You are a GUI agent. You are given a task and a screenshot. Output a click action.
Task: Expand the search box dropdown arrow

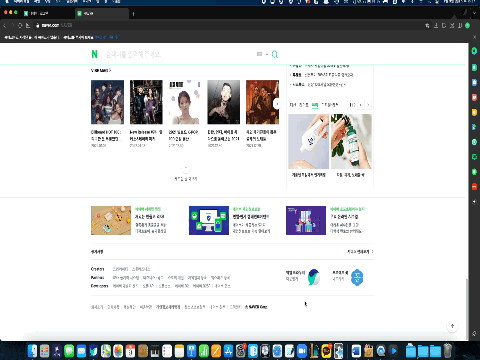coord(267,54)
